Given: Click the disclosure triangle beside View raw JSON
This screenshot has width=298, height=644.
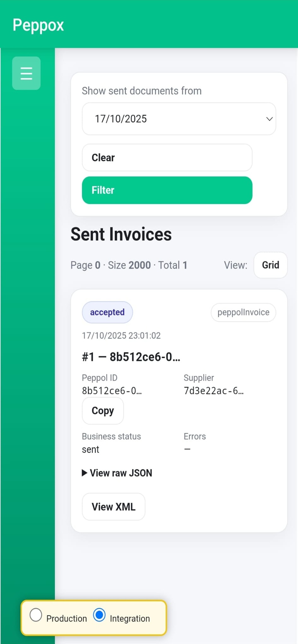Looking at the screenshot, I should [x=85, y=472].
